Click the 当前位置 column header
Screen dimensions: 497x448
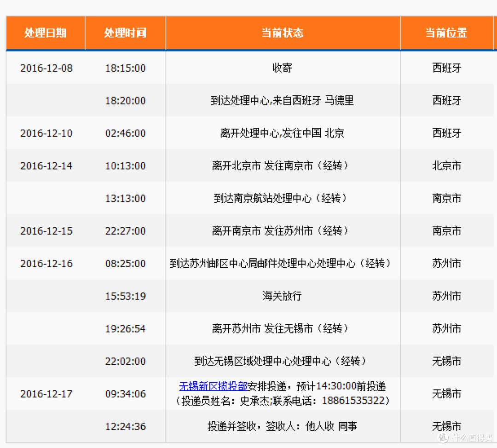pyautogui.click(x=446, y=33)
